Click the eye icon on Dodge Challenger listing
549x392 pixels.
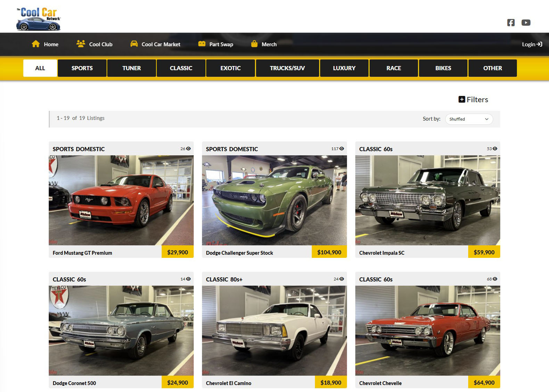342,149
